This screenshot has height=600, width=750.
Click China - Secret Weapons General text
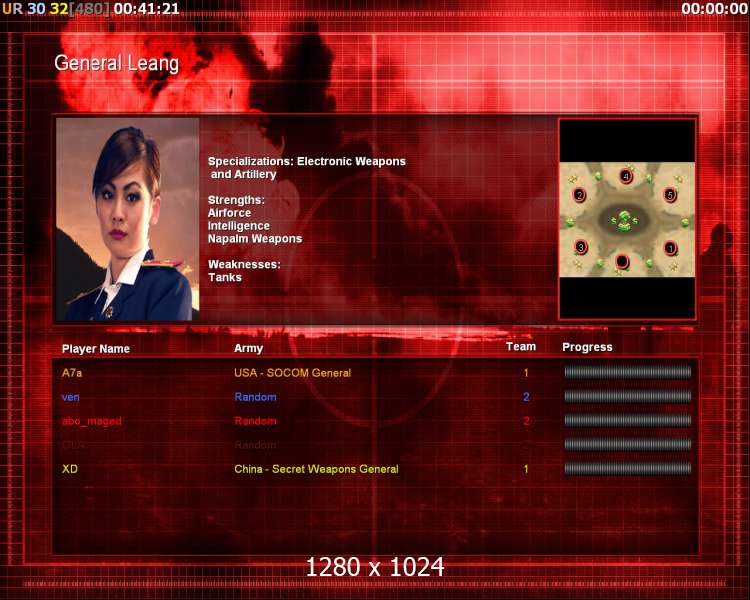click(316, 469)
